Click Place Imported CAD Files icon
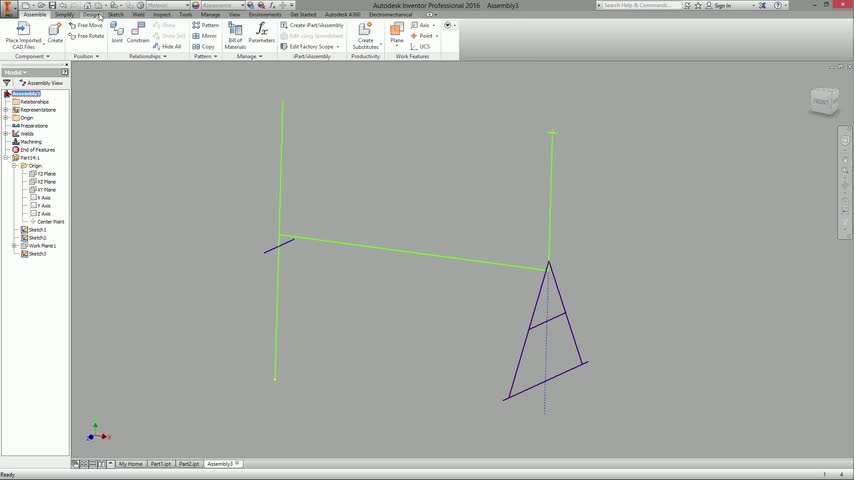 coord(23,29)
